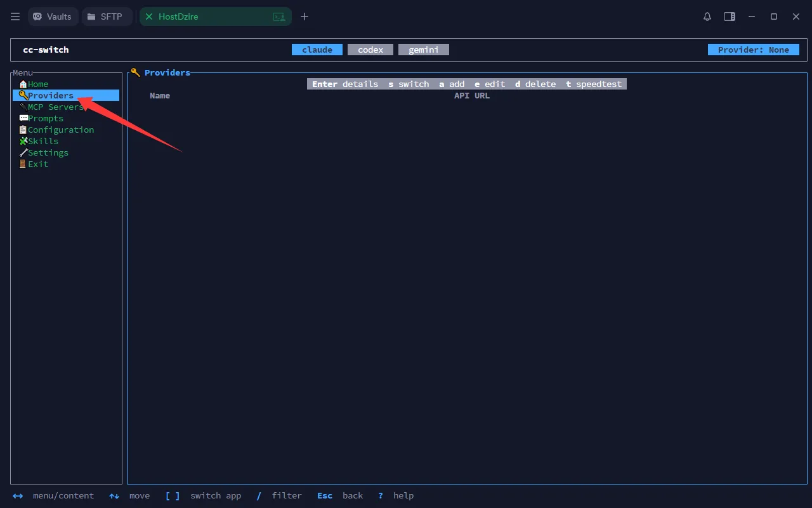Viewport: 812px width, 508px height.
Task: Select the claude app tab
Action: [317, 50]
